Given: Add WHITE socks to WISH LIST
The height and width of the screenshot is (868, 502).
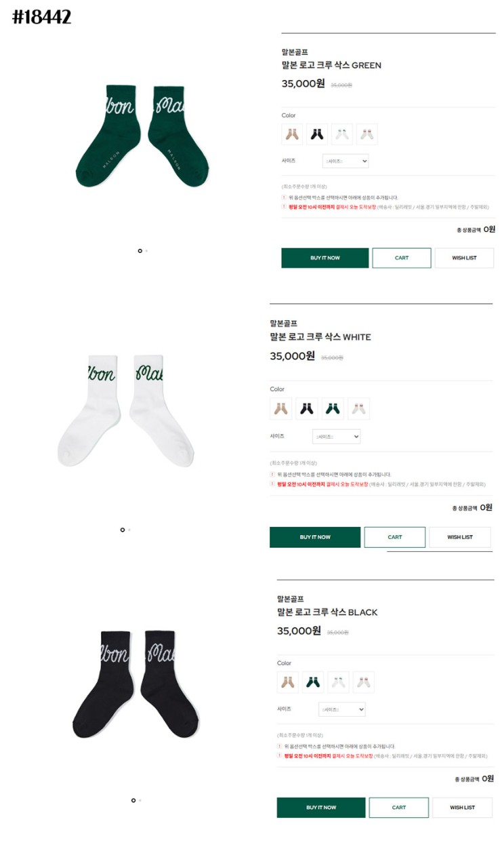Looking at the screenshot, I should [460, 537].
